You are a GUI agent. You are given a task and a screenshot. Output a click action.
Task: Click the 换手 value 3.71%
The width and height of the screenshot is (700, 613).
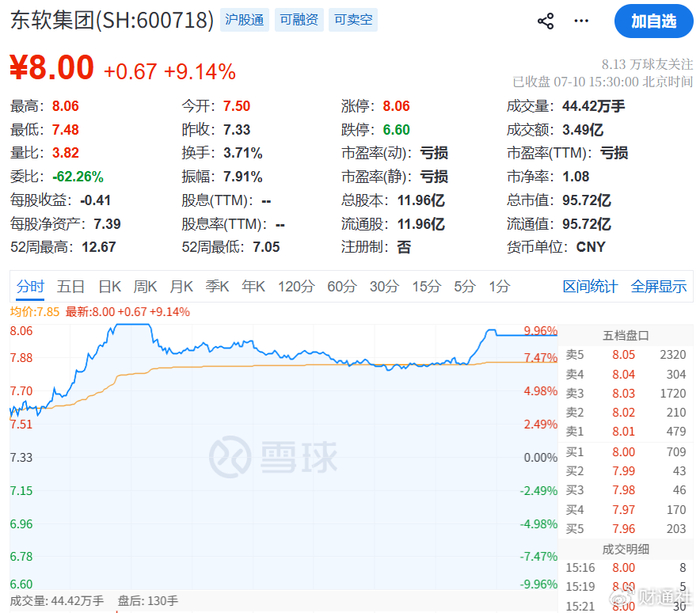click(242, 153)
